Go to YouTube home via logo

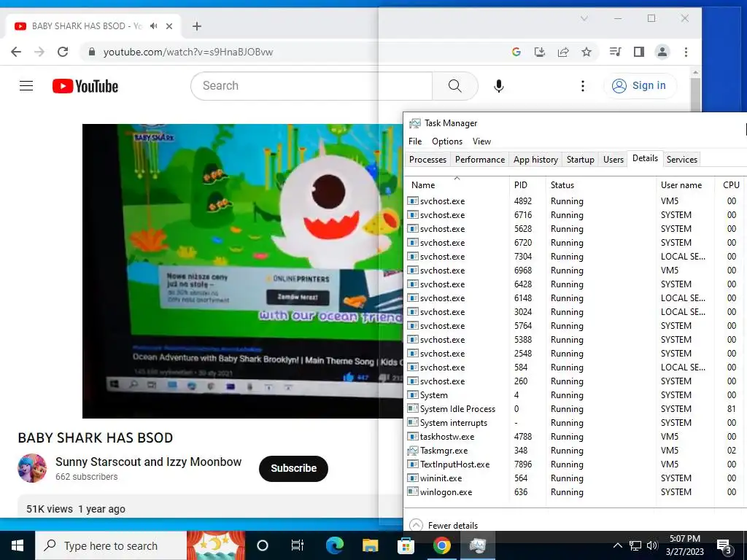point(85,86)
